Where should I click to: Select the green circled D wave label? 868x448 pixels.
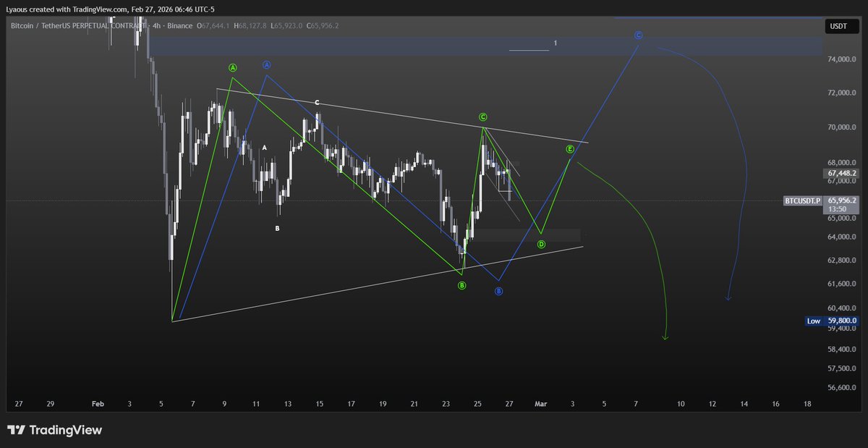point(542,245)
